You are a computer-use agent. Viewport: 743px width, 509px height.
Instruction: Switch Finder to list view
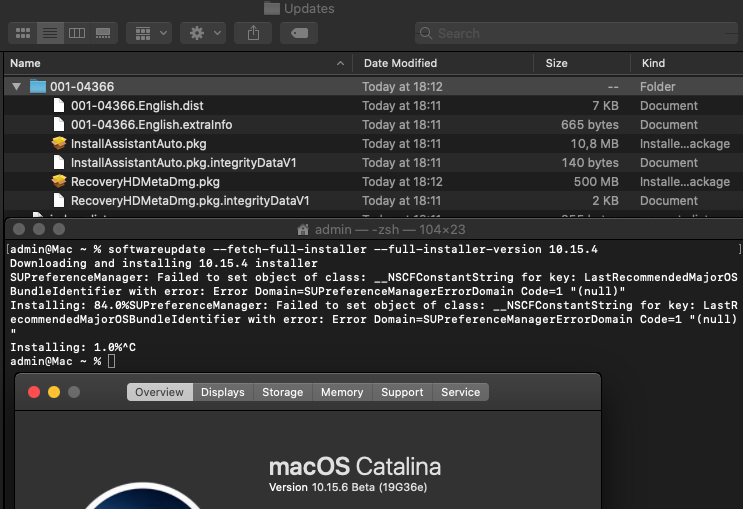(x=50, y=33)
